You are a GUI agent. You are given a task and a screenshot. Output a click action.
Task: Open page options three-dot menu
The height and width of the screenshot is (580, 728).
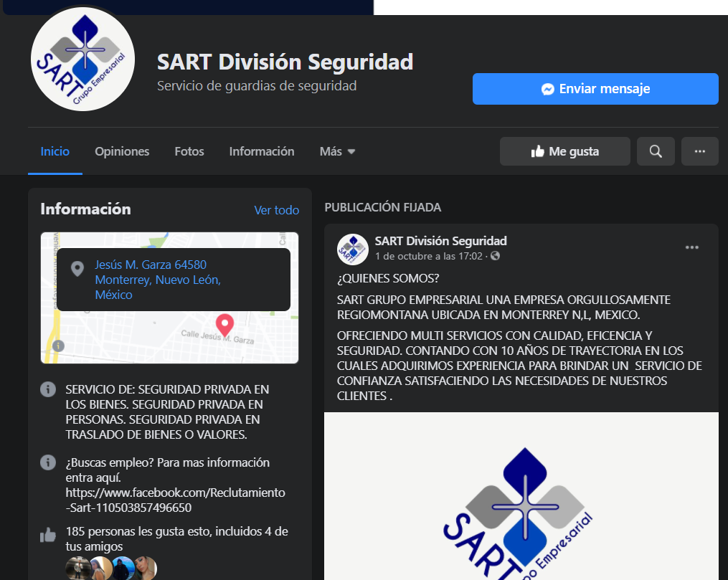[700, 151]
